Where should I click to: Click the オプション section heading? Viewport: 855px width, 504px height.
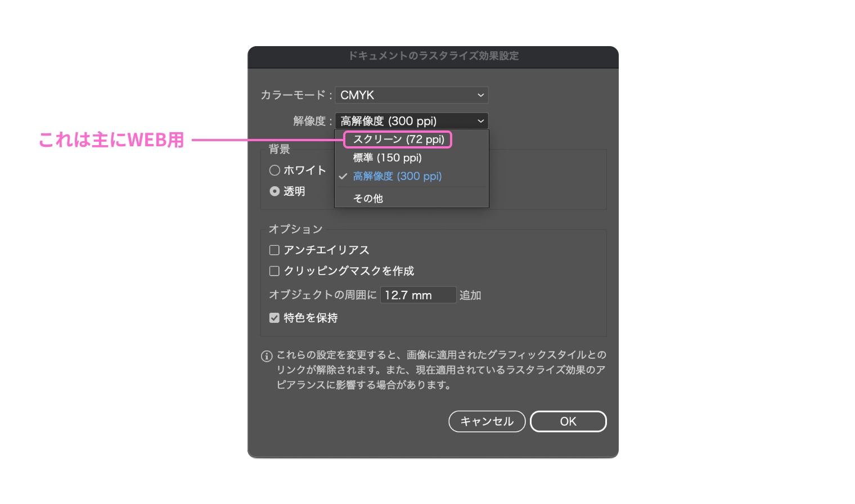pyautogui.click(x=295, y=229)
